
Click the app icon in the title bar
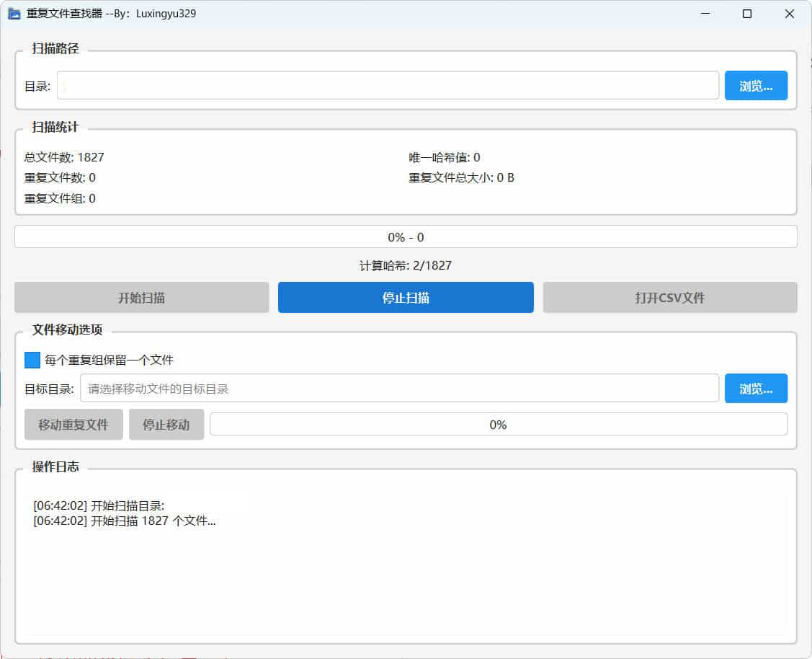click(x=14, y=13)
